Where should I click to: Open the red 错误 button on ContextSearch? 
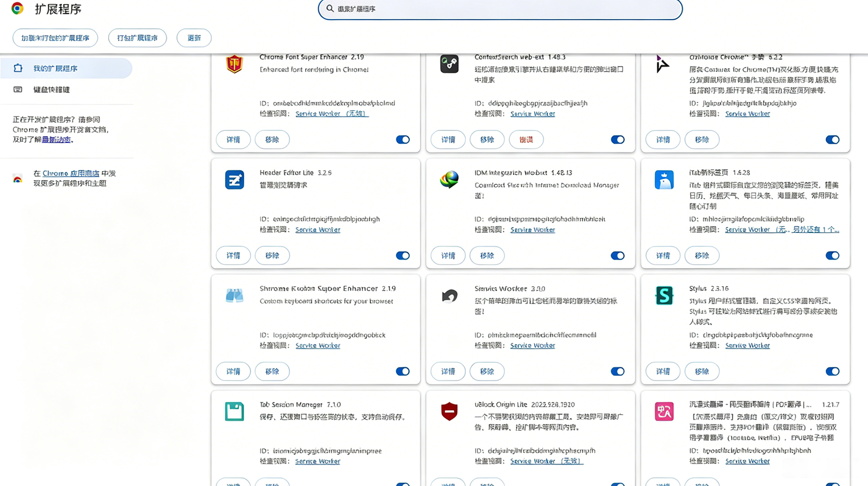526,140
